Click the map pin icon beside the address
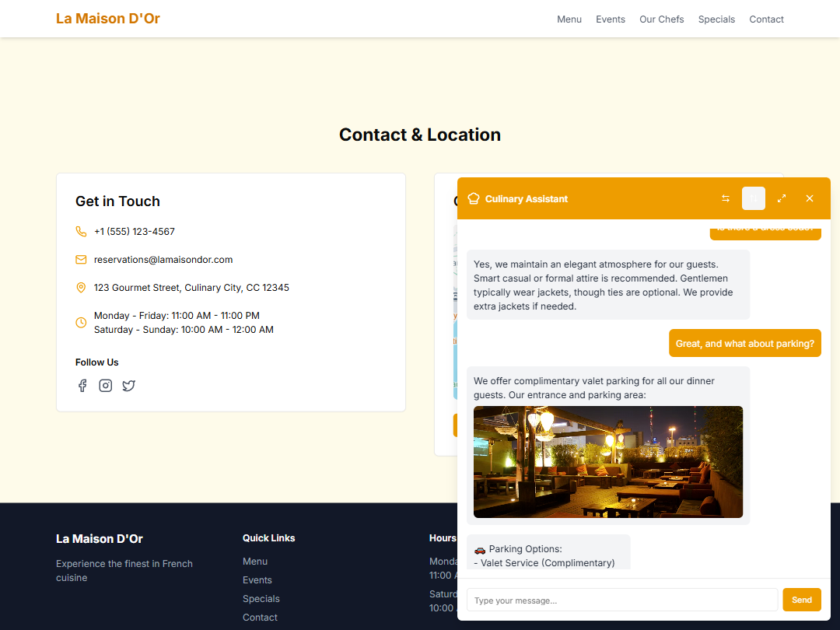This screenshot has height=630, width=840. click(x=81, y=288)
